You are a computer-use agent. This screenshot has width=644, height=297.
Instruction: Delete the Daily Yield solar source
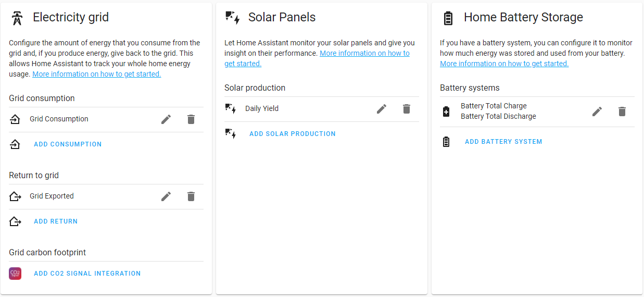click(x=407, y=109)
